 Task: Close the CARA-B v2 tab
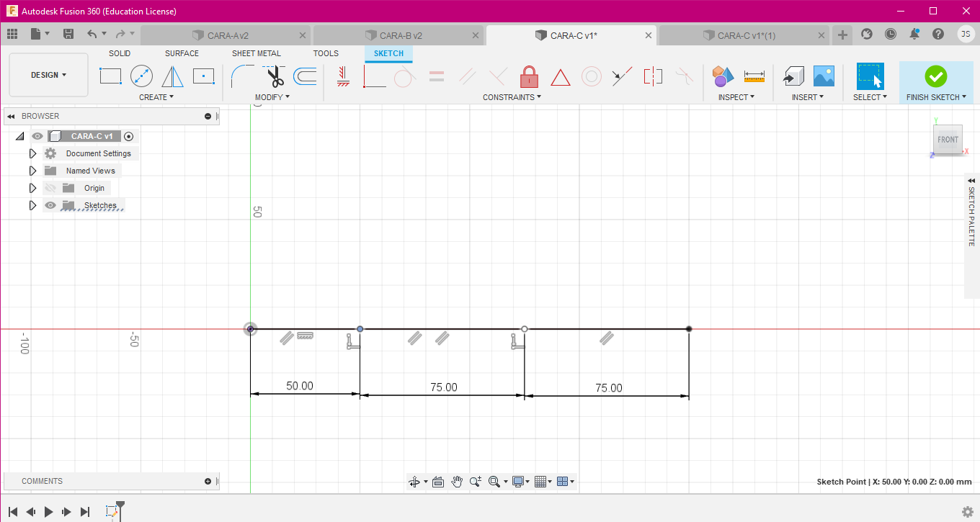point(476,35)
